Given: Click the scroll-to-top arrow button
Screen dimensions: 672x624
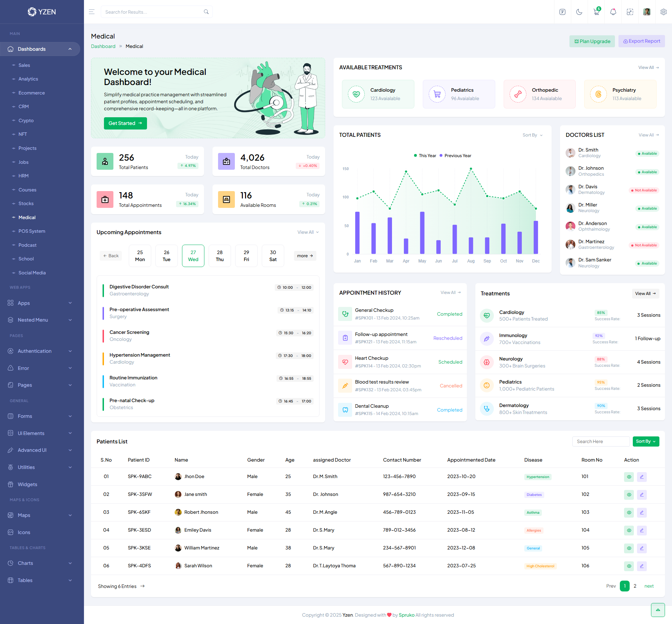Looking at the screenshot, I should (x=658, y=610).
